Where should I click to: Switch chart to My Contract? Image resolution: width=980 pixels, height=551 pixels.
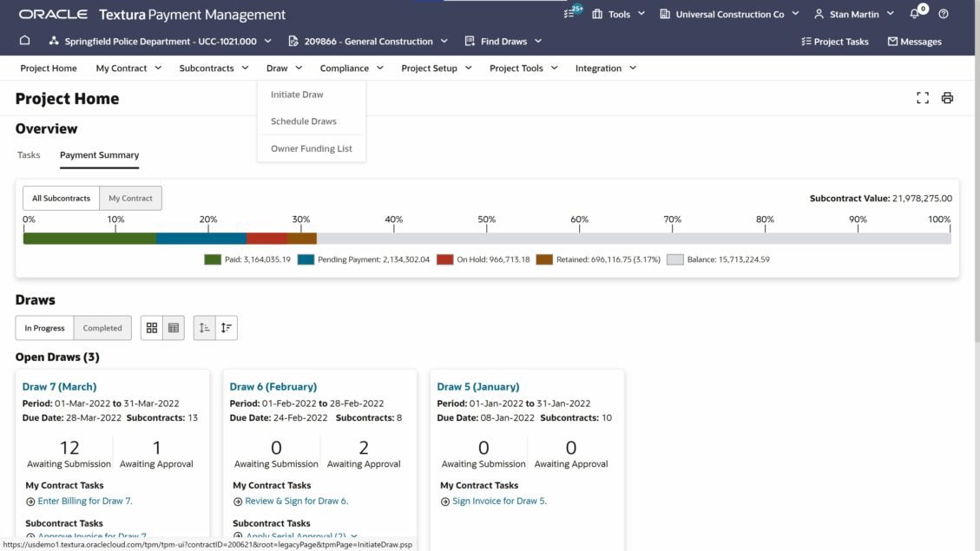[x=130, y=199]
